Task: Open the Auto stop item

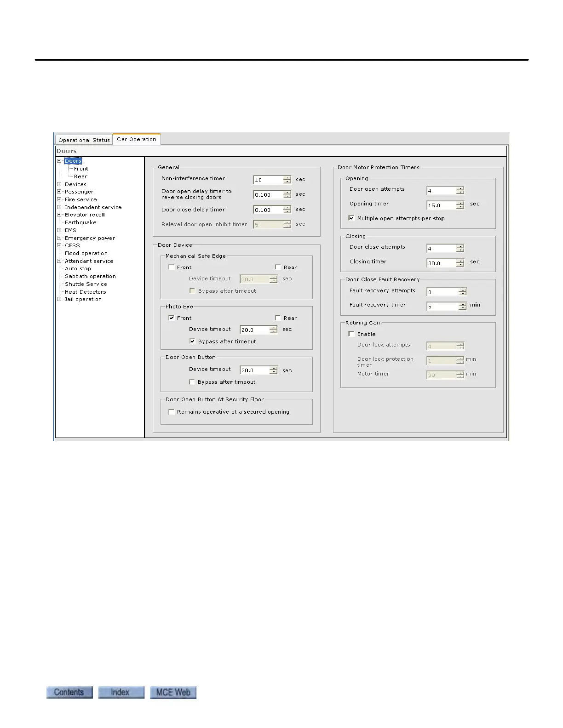Action: coord(78,268)
